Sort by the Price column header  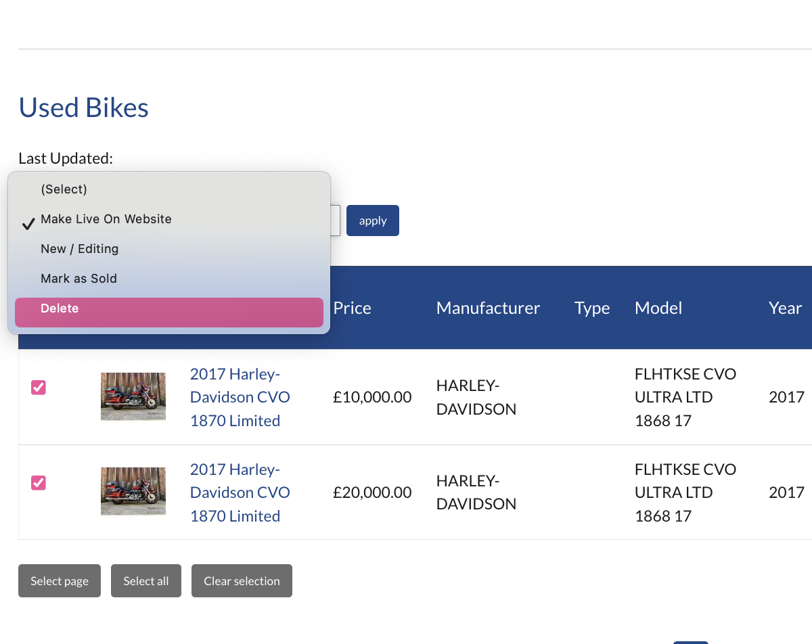[x=352, y=308]
